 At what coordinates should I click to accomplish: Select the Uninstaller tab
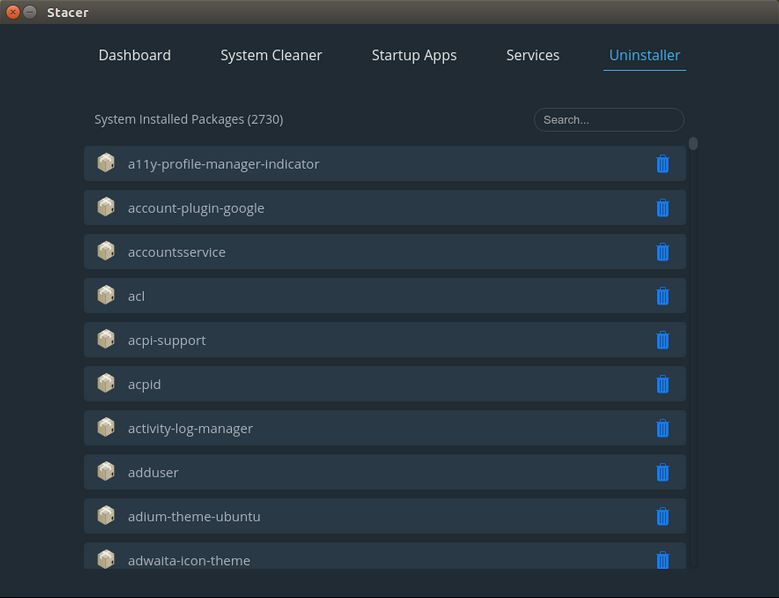pyautogui.click(x=644, y=55)
